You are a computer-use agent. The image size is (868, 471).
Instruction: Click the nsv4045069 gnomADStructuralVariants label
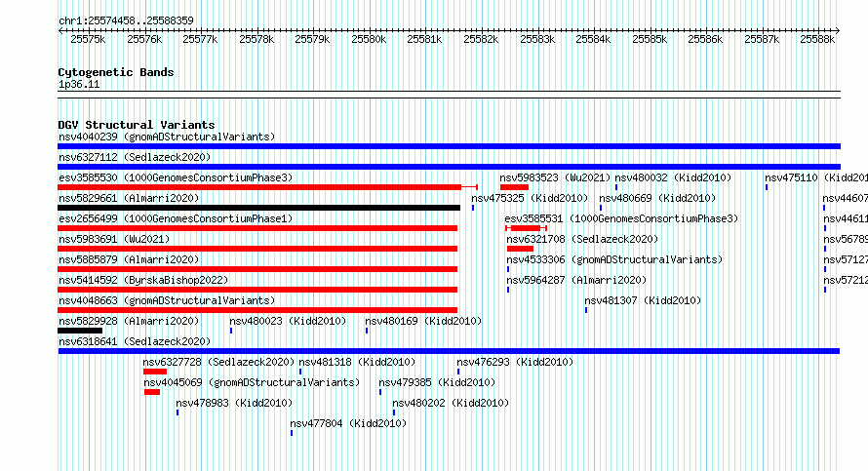(x=252, y=382)
